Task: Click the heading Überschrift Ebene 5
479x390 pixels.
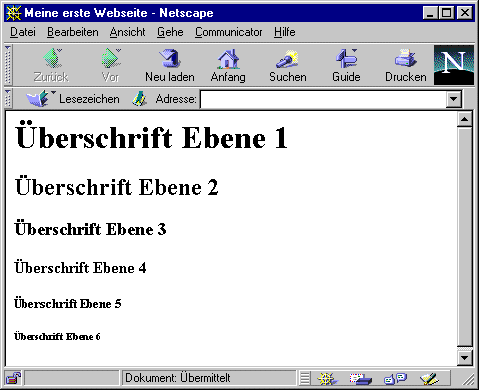Action: click(68, 303)
